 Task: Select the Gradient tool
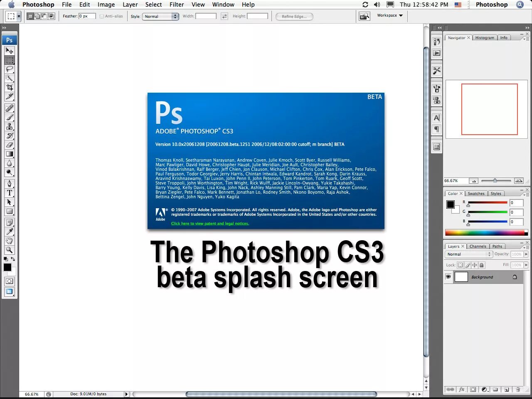click(9, 154)
